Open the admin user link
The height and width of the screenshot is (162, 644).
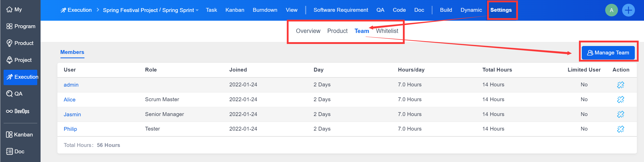click(71, 85)
